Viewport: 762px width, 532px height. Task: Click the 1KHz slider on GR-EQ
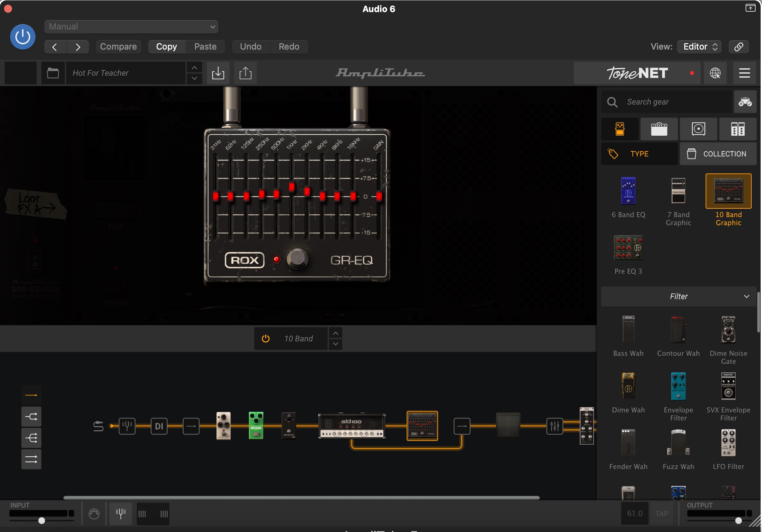pos(292,187)
